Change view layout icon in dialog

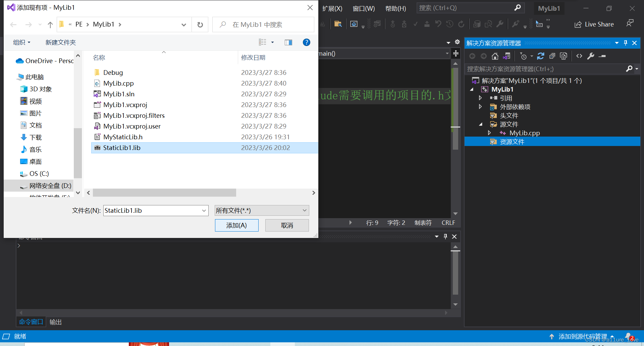click(262, 42)
